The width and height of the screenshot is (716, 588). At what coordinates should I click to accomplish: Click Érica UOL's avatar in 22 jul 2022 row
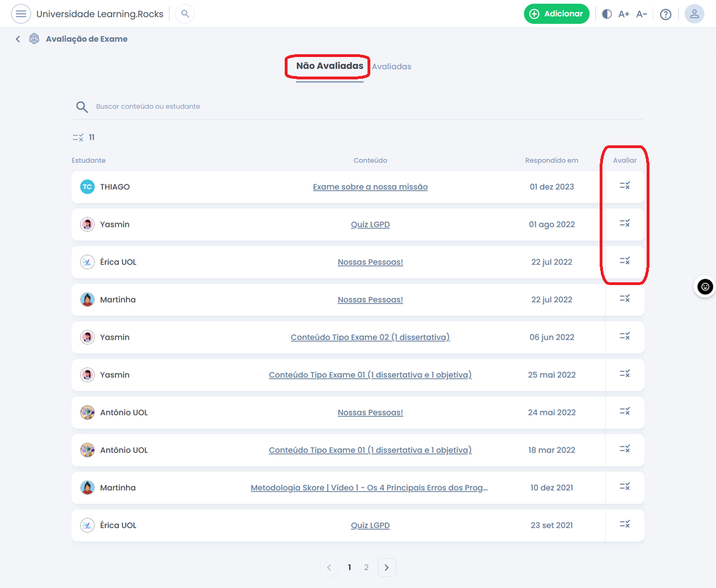click(x=87, y=262)
